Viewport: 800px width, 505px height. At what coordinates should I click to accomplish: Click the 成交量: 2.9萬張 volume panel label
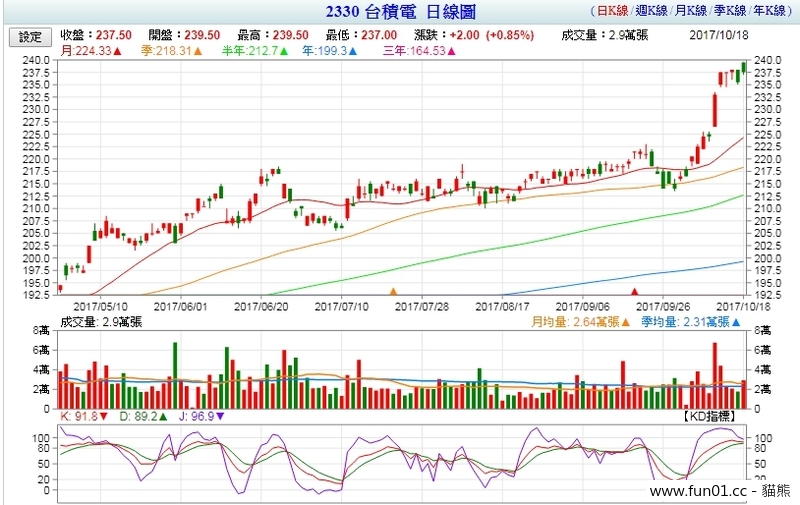[x=101, y=322]
